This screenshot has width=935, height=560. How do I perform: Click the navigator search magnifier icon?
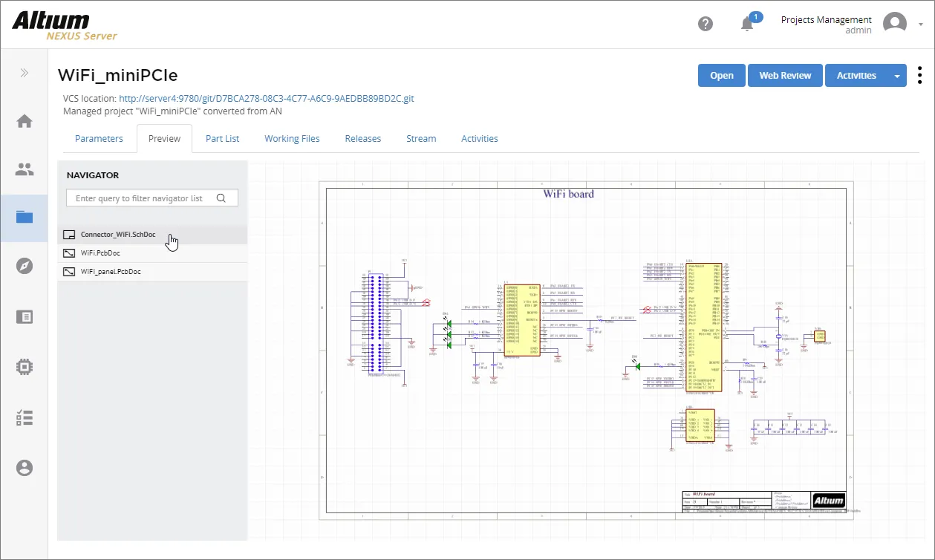click(221, 198)
